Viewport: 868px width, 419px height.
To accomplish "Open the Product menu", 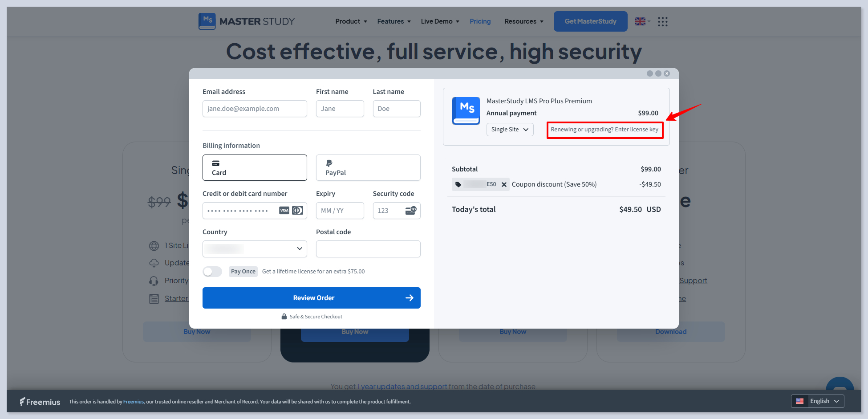I will tap(351, 21).
